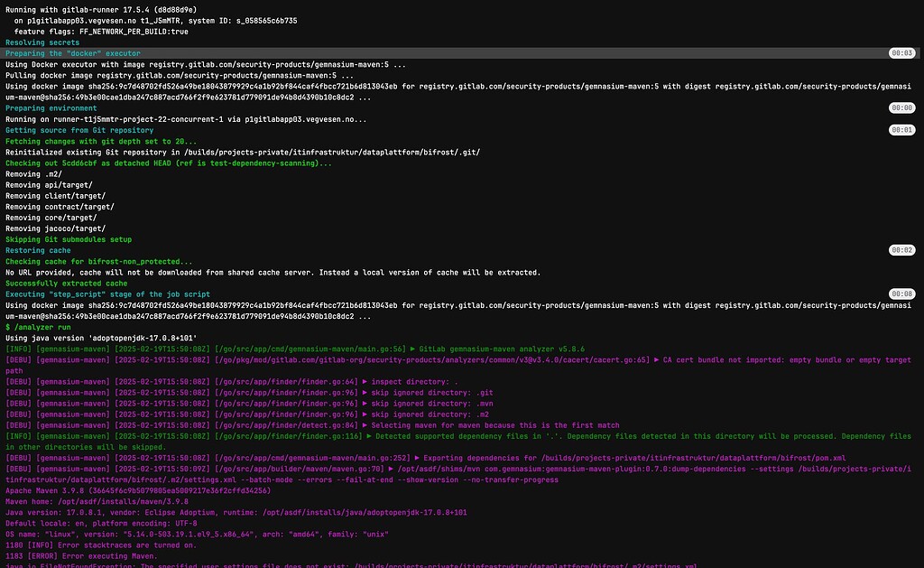Collapse the "Getting source from Git repository" section
The width and height of the screenshot is (924, 568).
[x=77, y=130]
